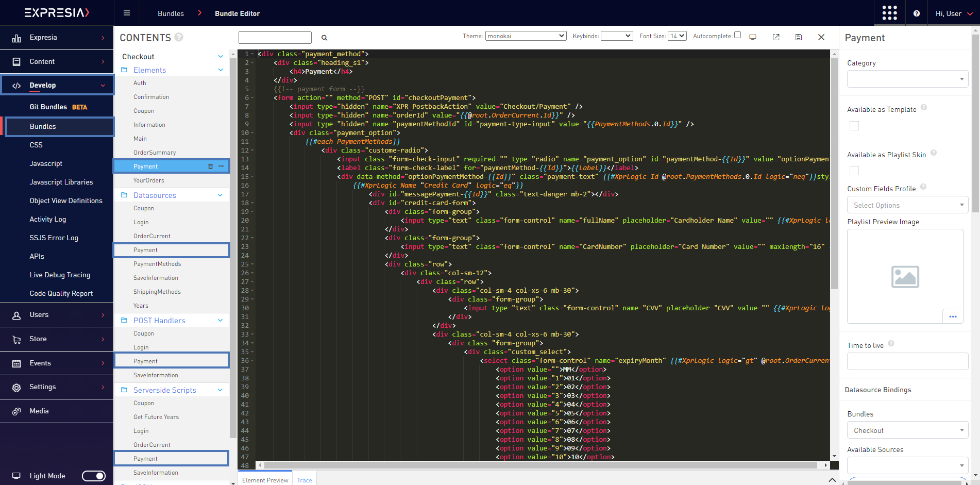The height and width of the screenshot is (485, 980).
Task: Open editor in new window icon
Action: (776, 37)
